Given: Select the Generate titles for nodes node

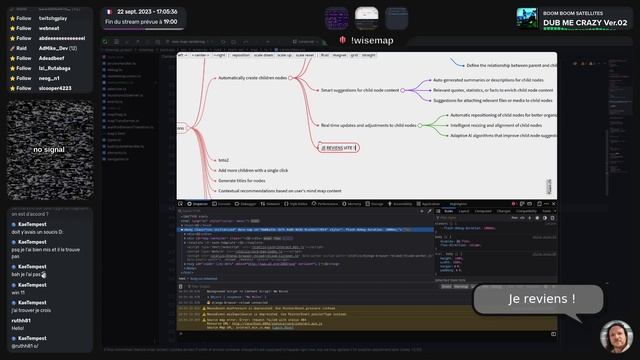Looking at the screenshot, I should 242,180.
